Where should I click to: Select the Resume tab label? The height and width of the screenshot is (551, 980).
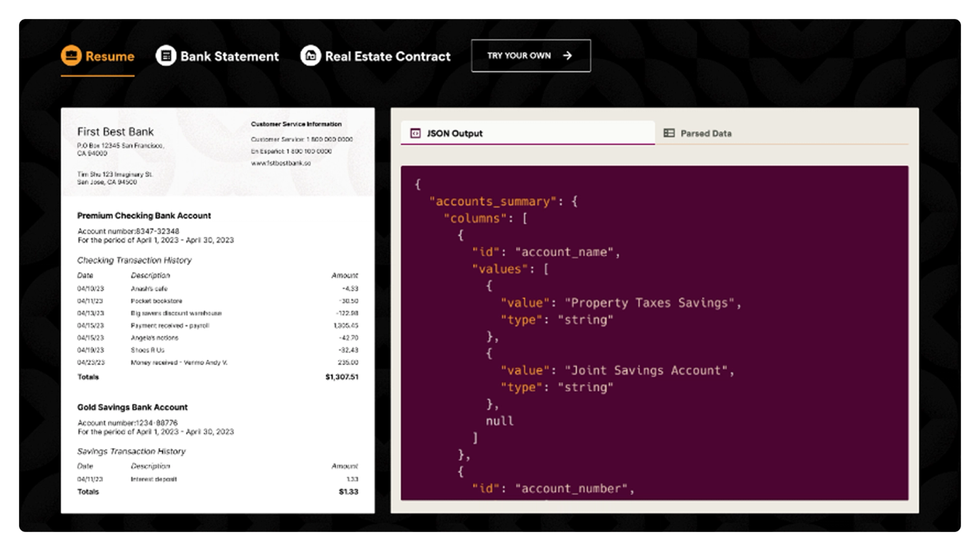[x=110, y=56]
